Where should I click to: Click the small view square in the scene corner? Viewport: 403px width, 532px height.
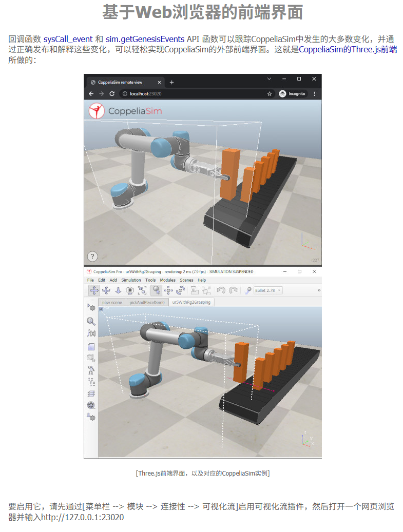pyautogui.click(x=101, y=309)
